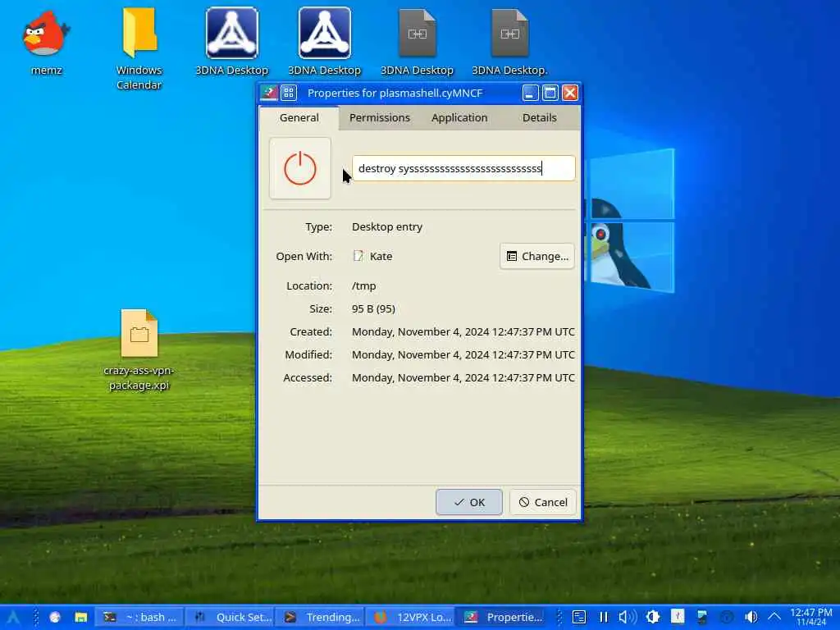Click the Created date value

pos(463,331)
